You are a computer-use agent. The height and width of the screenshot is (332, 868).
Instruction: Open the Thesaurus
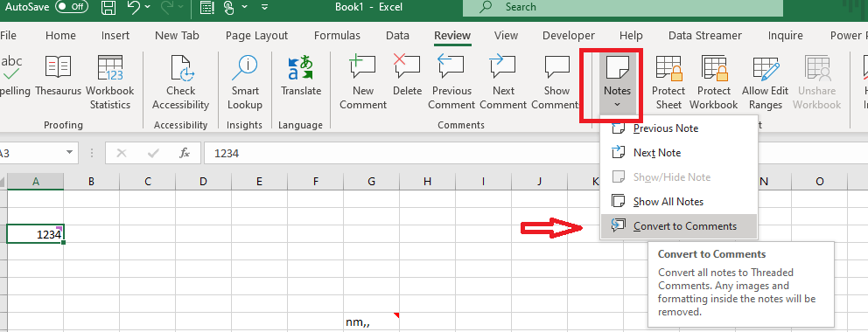coord(58,76)
